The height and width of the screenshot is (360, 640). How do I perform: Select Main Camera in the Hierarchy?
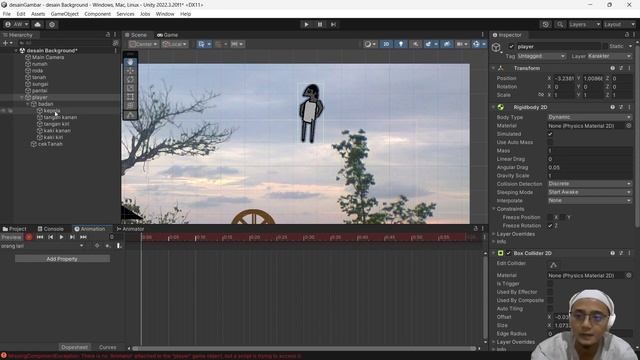coord(48,57)
